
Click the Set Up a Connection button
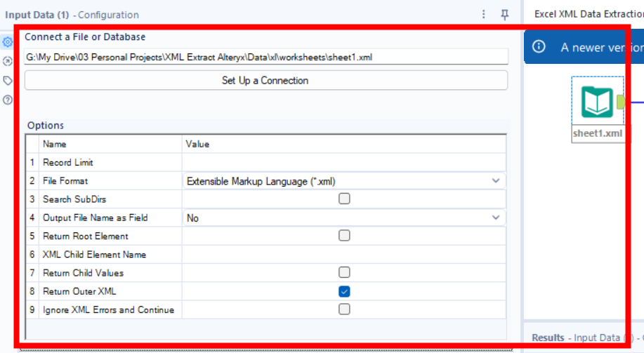[265, 81]
